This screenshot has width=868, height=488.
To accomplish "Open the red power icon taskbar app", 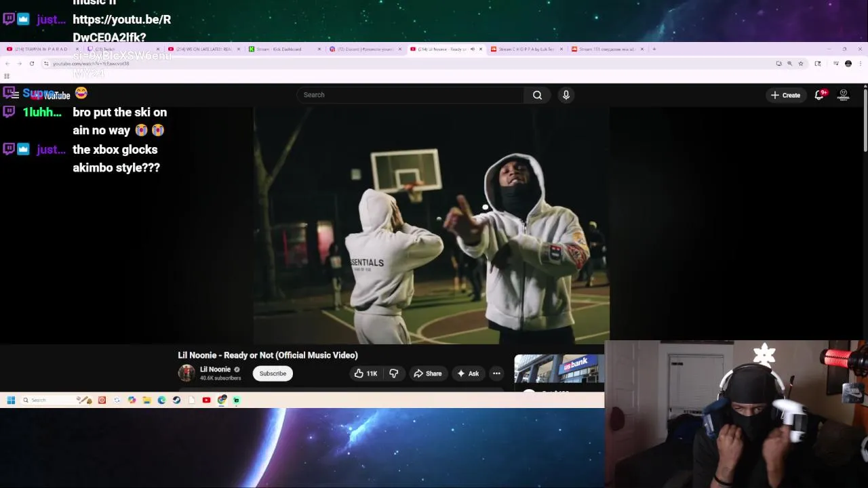I will click(x=102, y=400).
